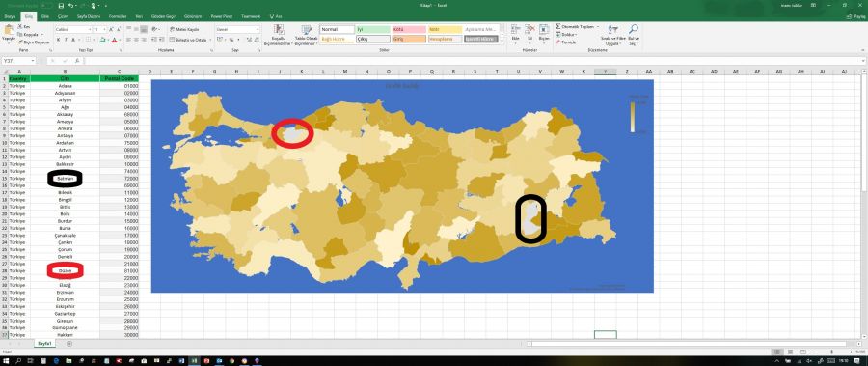Collapse the ribbon arrow
Screen dimensions: 868x366
[x=863, y=50]
